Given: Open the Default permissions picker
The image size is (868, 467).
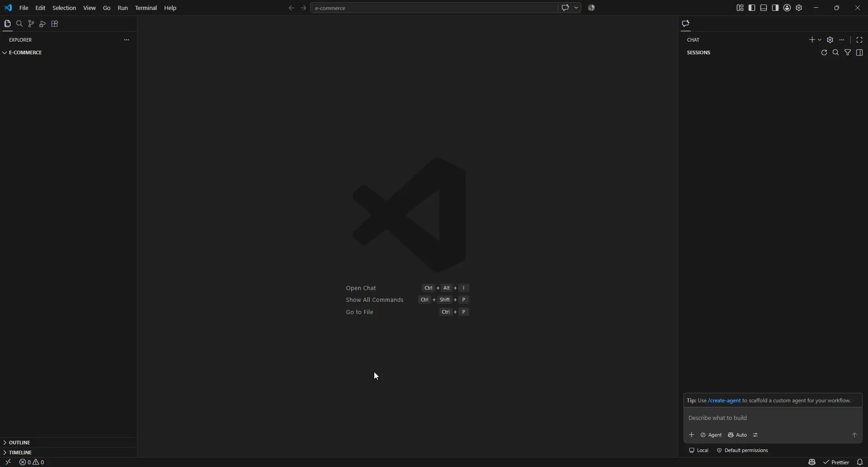Looking at the screenshot, I should click(742, 450).
